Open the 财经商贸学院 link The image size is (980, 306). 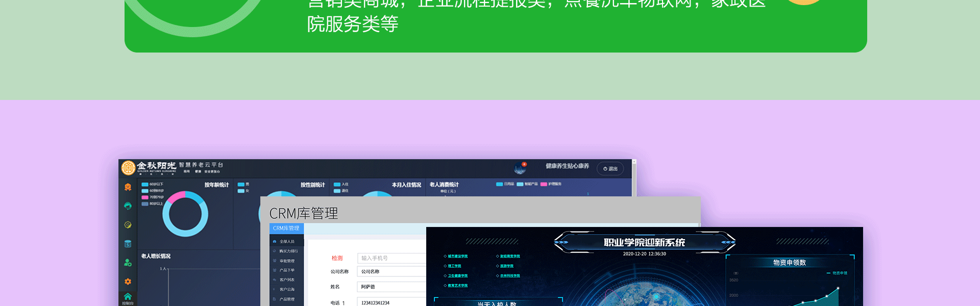510,257
